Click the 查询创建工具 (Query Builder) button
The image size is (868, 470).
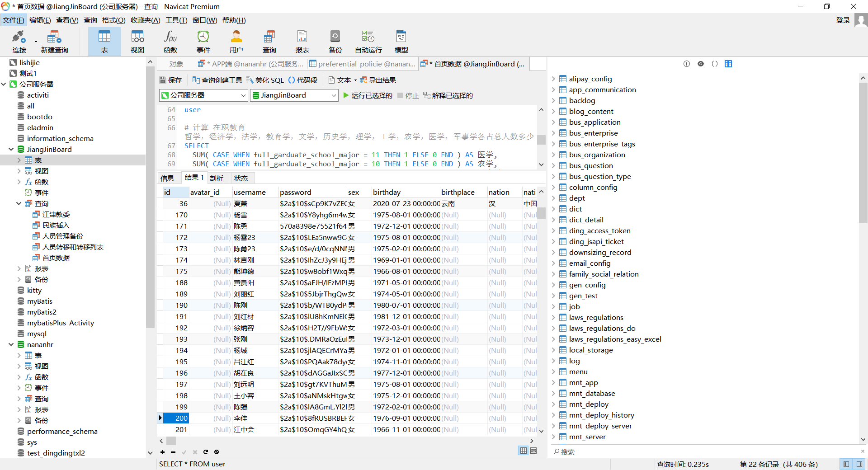217,80
